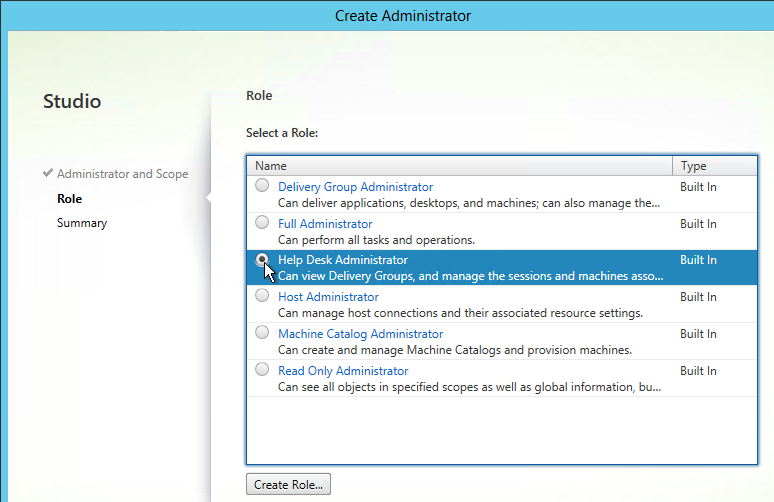This screenshot has width=774, height=502.
Task: Click the Host Administrator role name
Action: [x=328, y=297]
